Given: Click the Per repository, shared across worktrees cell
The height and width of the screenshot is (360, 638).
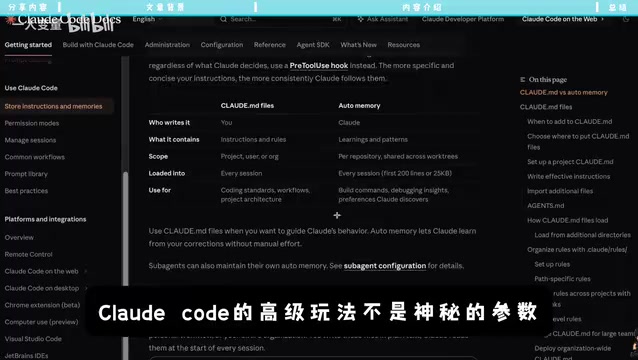Looking at the screenshot, I should 398,157.
